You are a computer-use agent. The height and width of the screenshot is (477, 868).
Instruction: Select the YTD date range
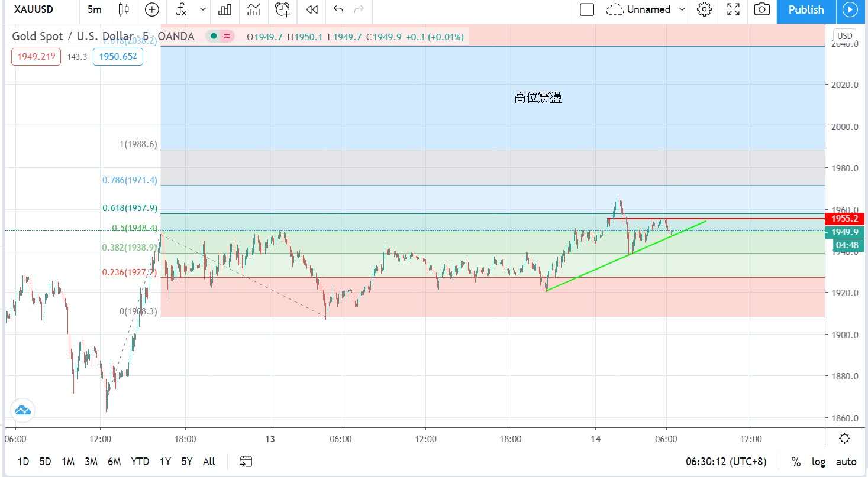[x=140, y=462]
